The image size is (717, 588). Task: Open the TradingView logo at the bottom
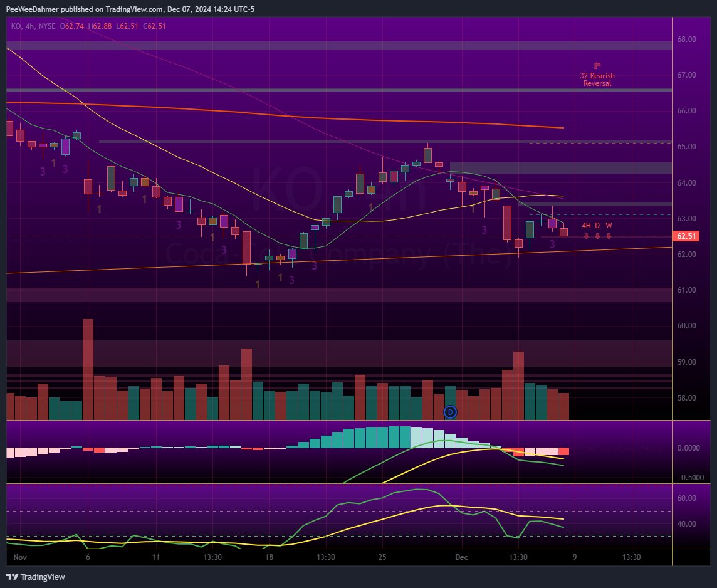[x=36, y=577]
